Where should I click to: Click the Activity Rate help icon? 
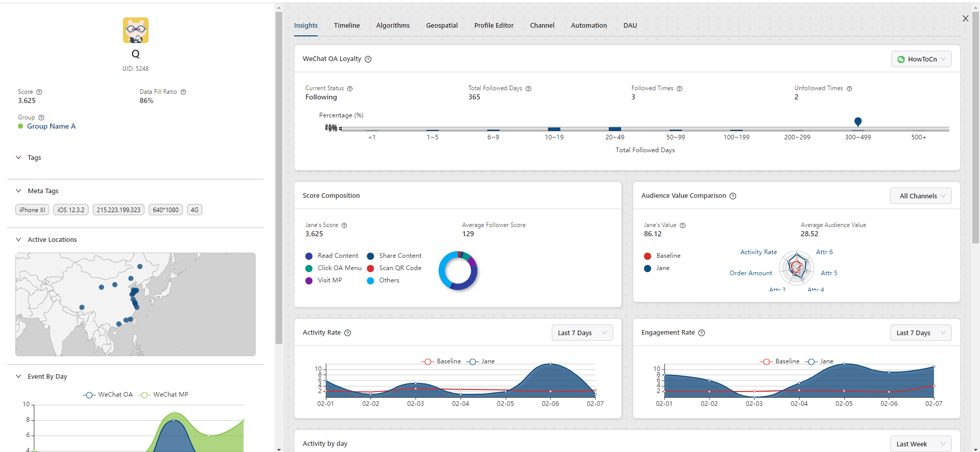(x=347, y=333)
